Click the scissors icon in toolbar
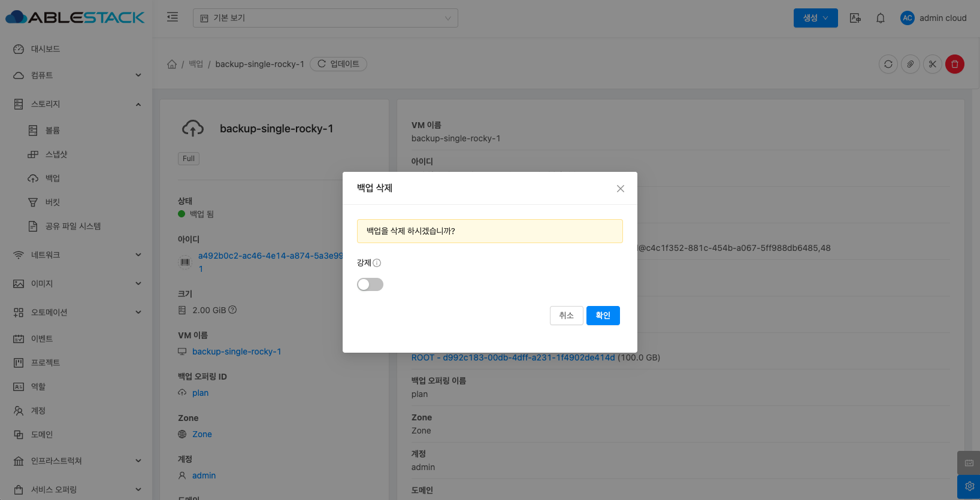This screenshot has height=500, width=980. 932,64
